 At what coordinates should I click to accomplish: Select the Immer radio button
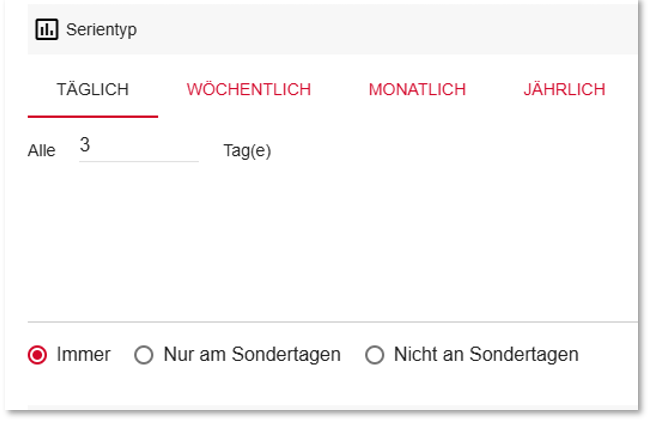click(x=38, y=355)
